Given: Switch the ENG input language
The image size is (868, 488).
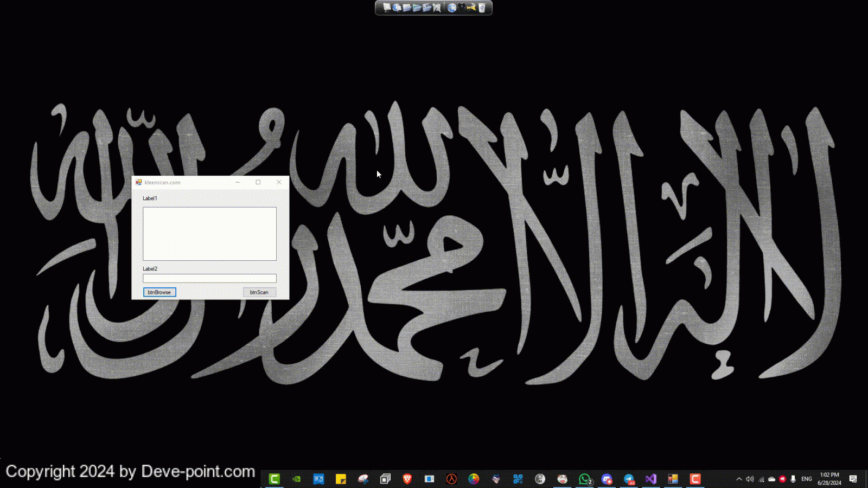Looking at the screenshot, I should click(x=807, y=479).
